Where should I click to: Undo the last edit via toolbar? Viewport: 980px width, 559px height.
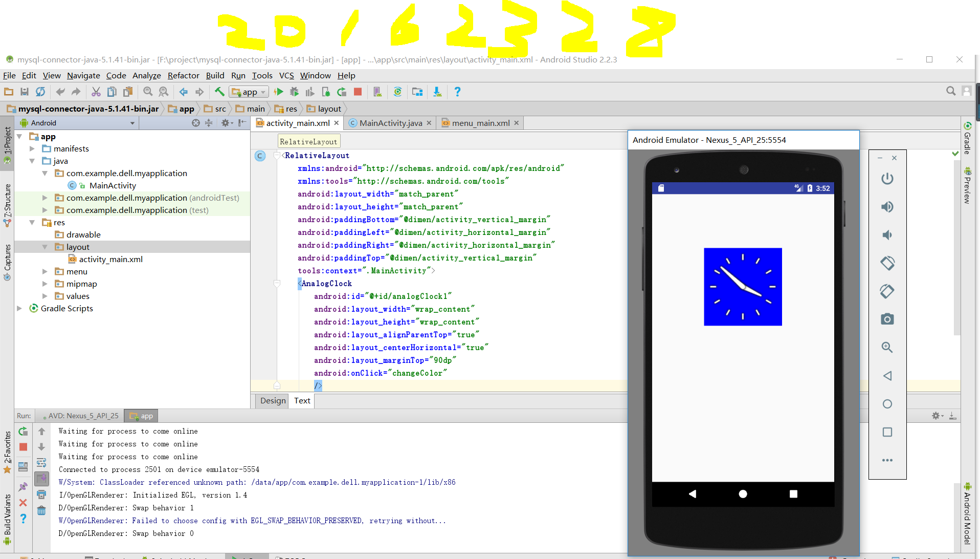(x=60, y=92)
